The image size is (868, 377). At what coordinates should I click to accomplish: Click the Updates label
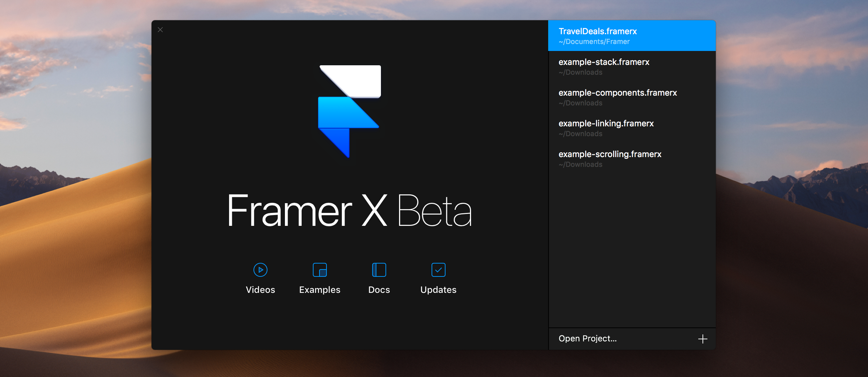[438, 290]
